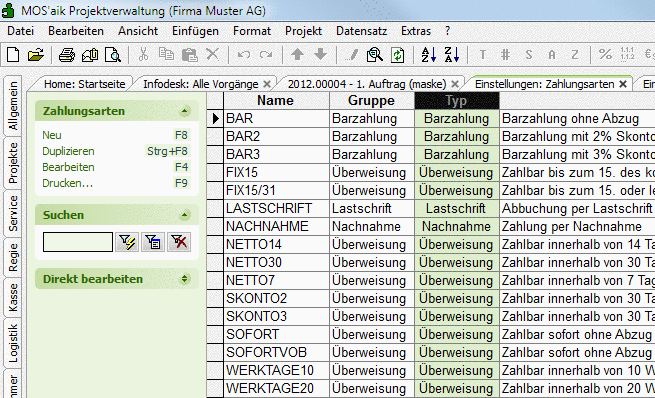
Task: Select the Logistik vertical sidebar tab
Action: [13, 343]
